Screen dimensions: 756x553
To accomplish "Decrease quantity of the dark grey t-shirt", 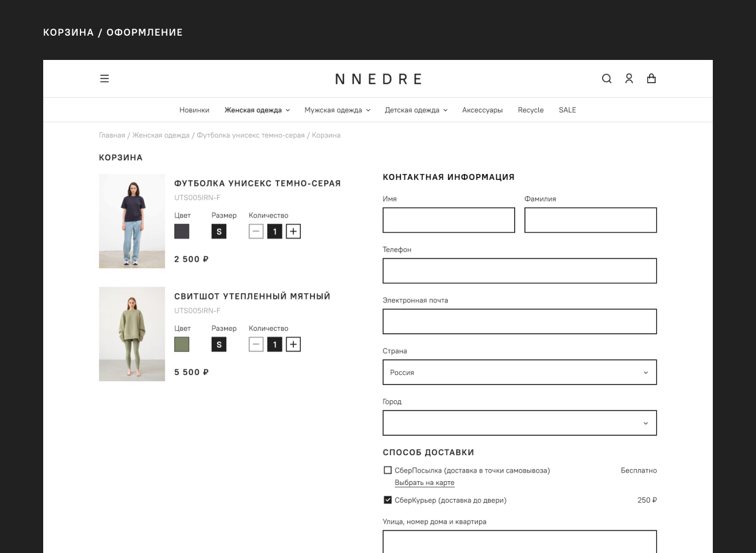I will click(x=256, y=232).
